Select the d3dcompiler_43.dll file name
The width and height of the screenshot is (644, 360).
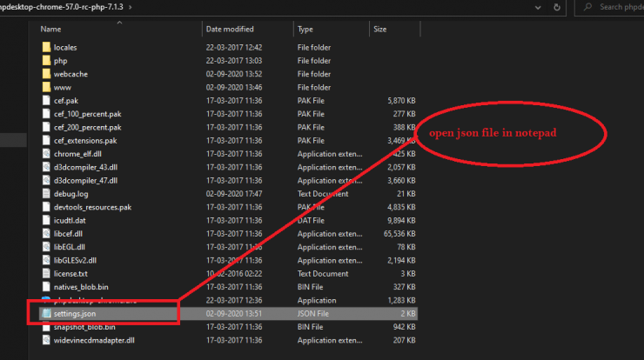85,167
